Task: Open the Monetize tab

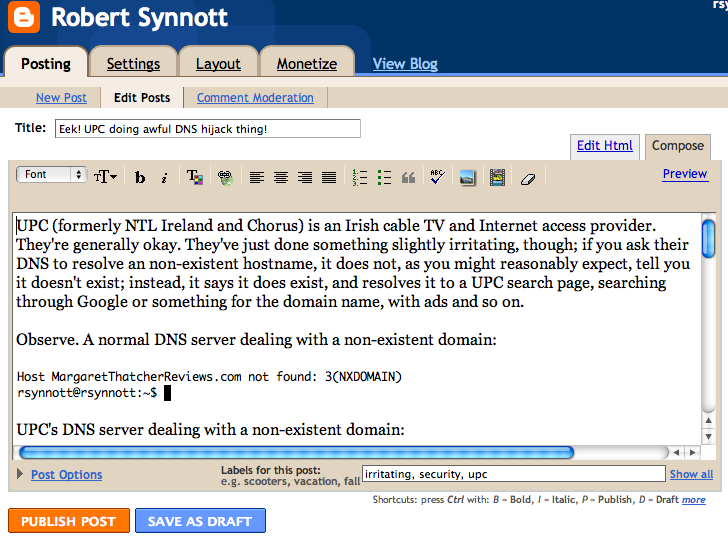Action: (x=307, y=64)
